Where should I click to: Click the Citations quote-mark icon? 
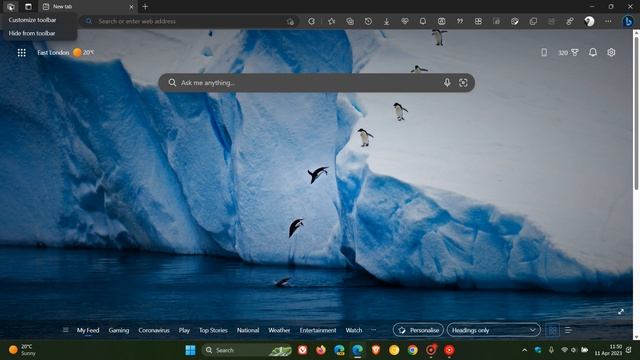460,21
